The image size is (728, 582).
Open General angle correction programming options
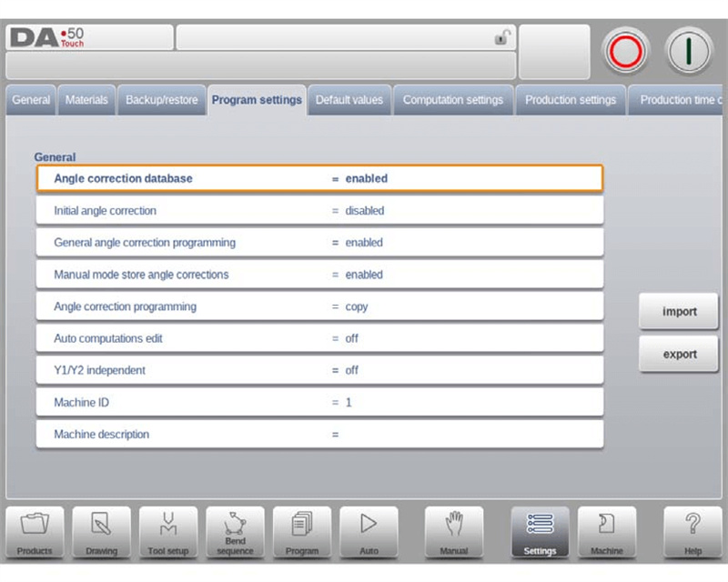click(320, 243)
